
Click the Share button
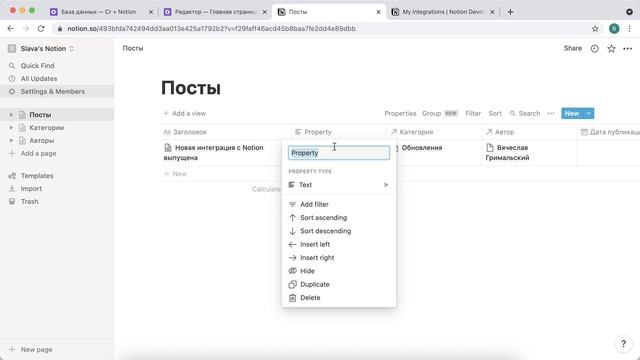click(573, 48)
